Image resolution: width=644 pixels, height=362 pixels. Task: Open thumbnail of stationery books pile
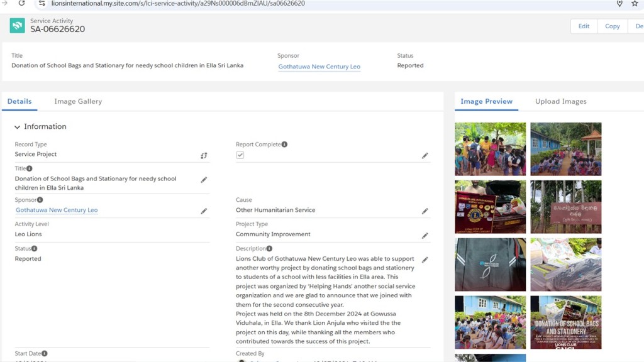[565, 265]
